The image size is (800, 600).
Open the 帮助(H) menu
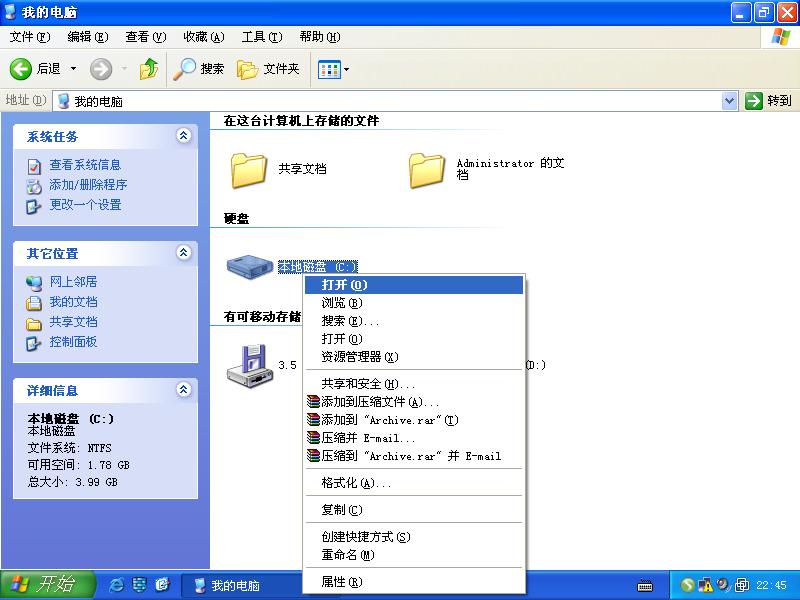tap(320, 37)
